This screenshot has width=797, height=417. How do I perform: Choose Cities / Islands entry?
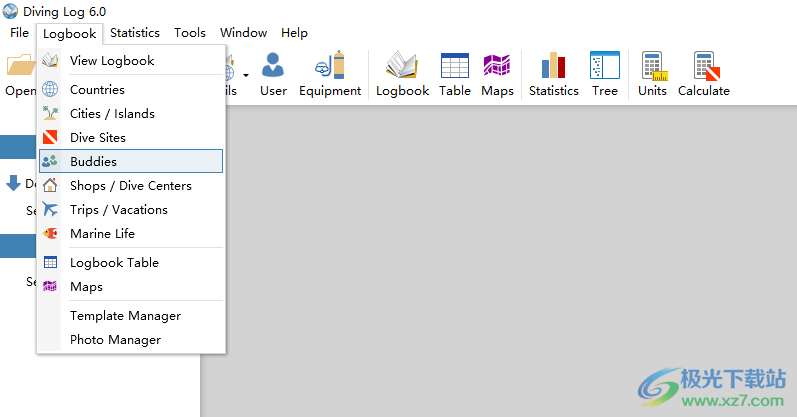point(131,113)
